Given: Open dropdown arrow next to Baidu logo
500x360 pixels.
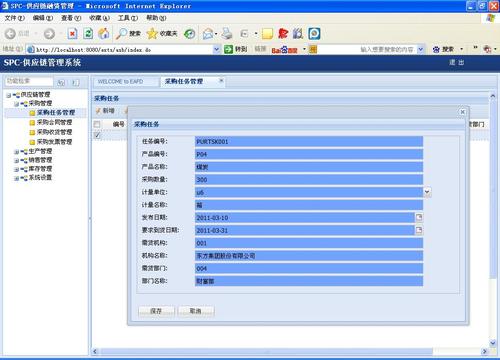Looking at the screenshot, I should click(x=304, y=49).
